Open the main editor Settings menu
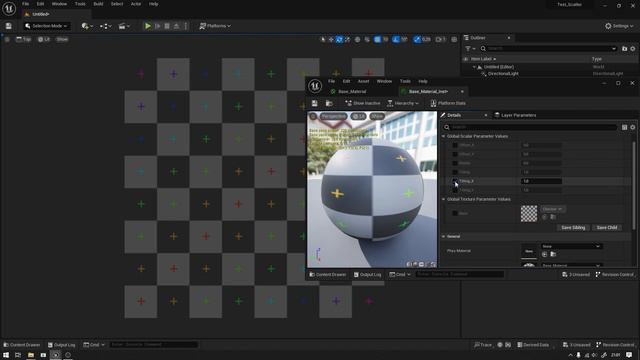 619,26
